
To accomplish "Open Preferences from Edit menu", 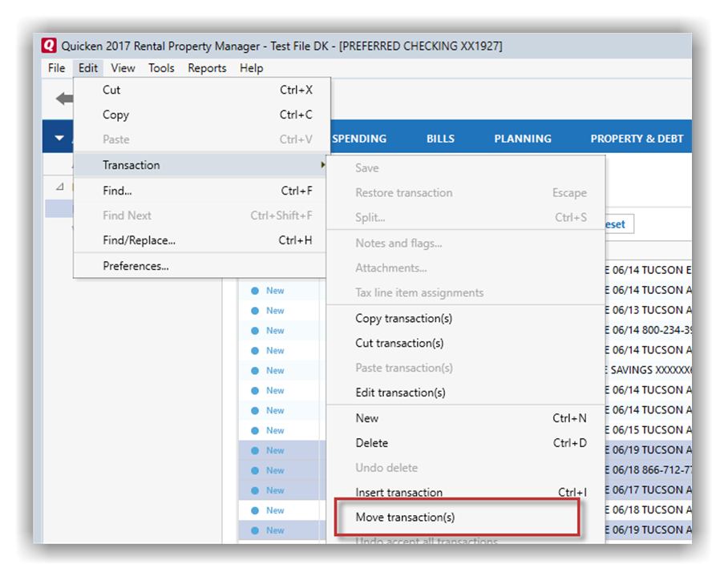I will coord(135,266).
